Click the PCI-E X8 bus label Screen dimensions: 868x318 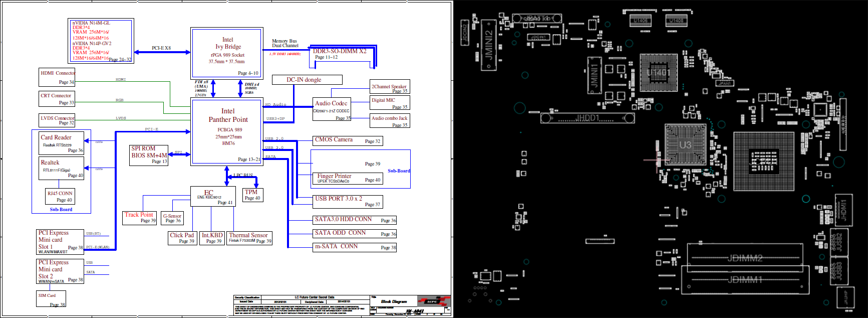pyautogui.click(x=161, y=48)
